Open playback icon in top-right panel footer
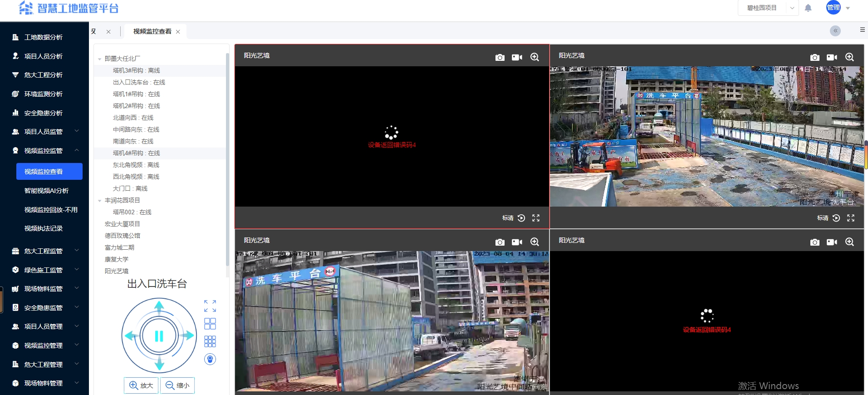The image size is (868, 395). pyautogui.click(x=836, y=218)
